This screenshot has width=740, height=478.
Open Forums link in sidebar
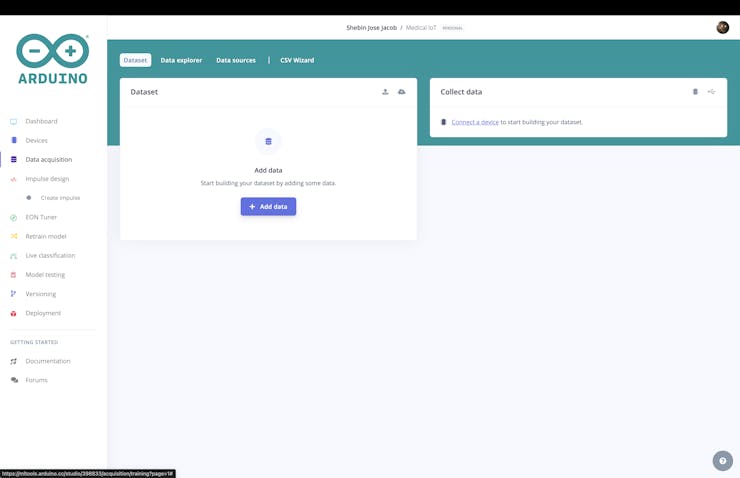point(36,380)
